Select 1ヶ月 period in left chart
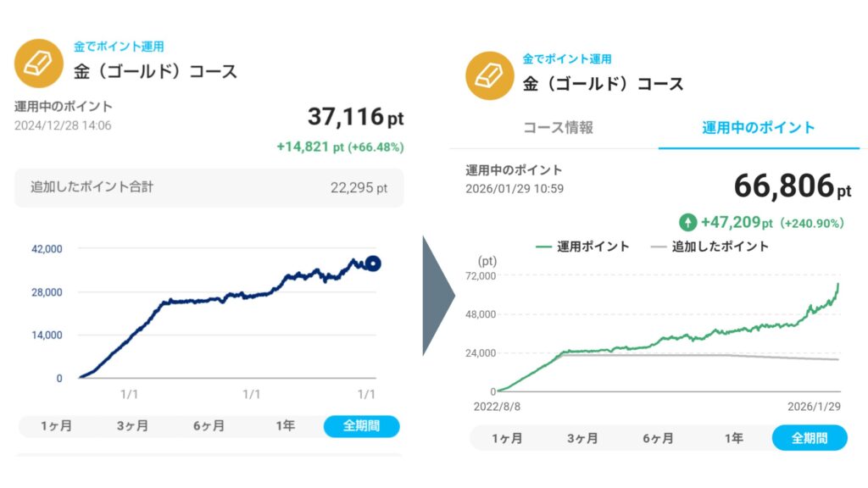Image resolution: width=868 pixels, height=488 pixels. (56, 426)
